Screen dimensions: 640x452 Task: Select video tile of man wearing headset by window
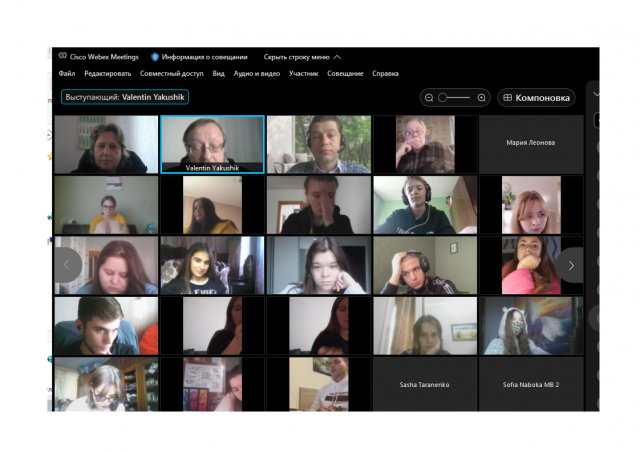pyautogui.click(x=319, y=145)
